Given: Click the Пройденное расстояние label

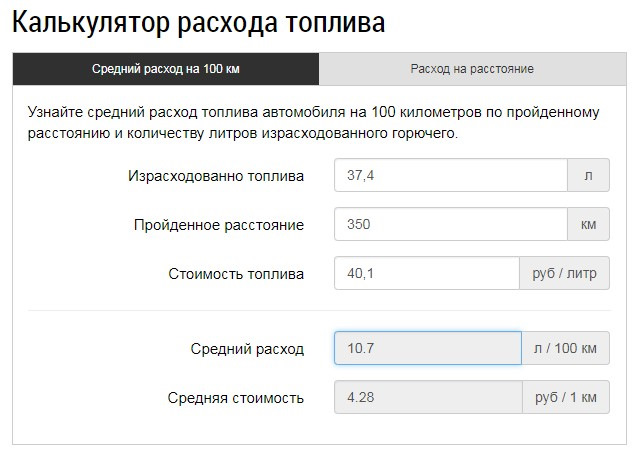Looking at the screenshot, I should (x=219, y=225).
